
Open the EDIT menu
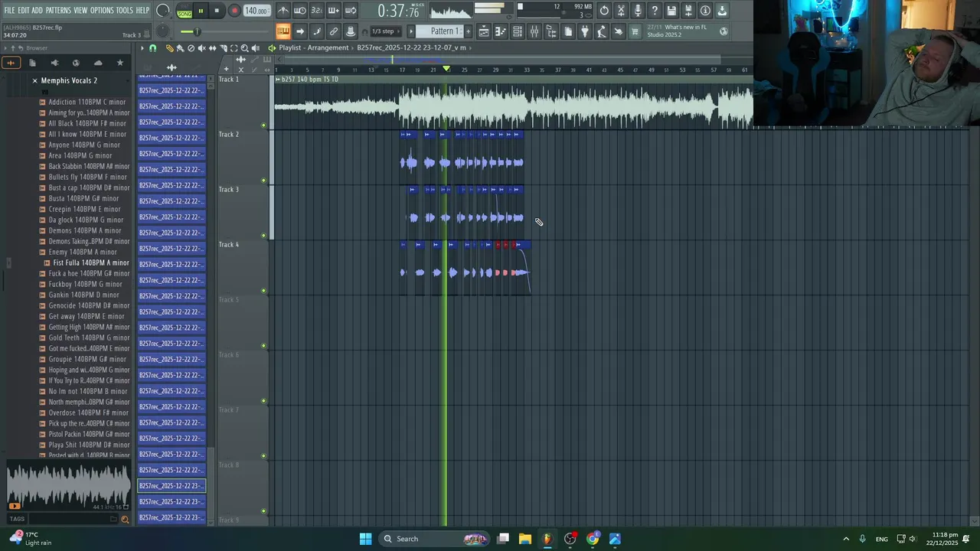(x=24, y=11)
